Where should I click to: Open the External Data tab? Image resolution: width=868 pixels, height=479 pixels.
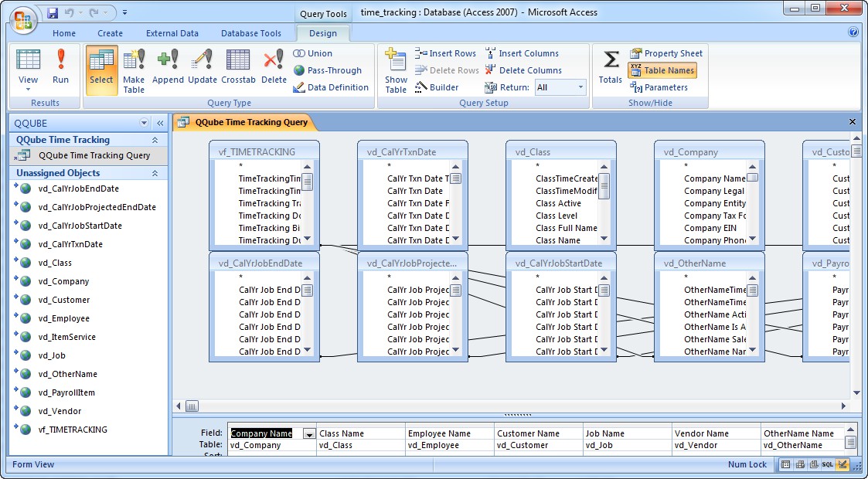pyautogui.click(x=172, y=33)
